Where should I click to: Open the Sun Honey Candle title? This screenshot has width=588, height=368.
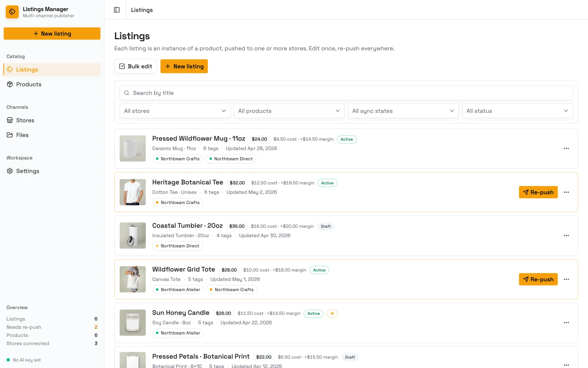coord(181,313)
